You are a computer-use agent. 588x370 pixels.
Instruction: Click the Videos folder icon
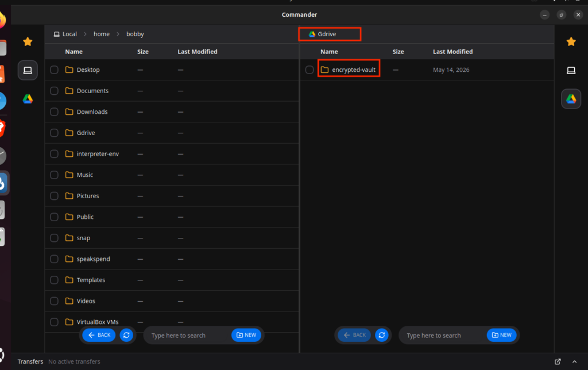click(69, 300)
